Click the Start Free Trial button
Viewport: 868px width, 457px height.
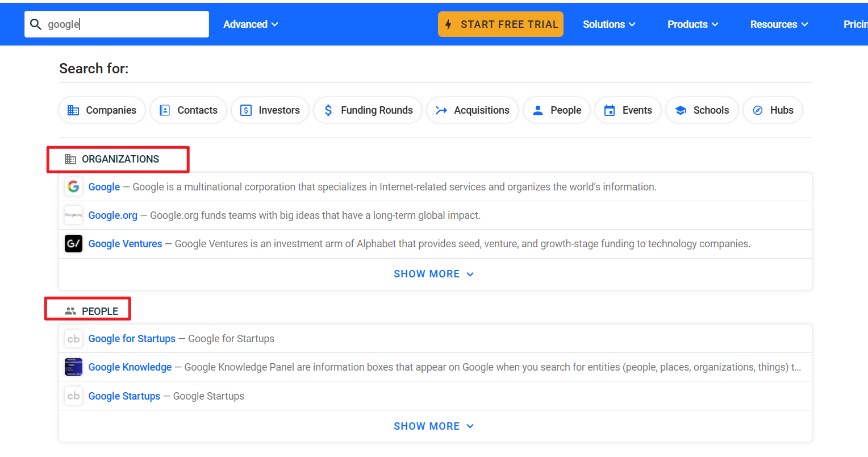(500, 24)
